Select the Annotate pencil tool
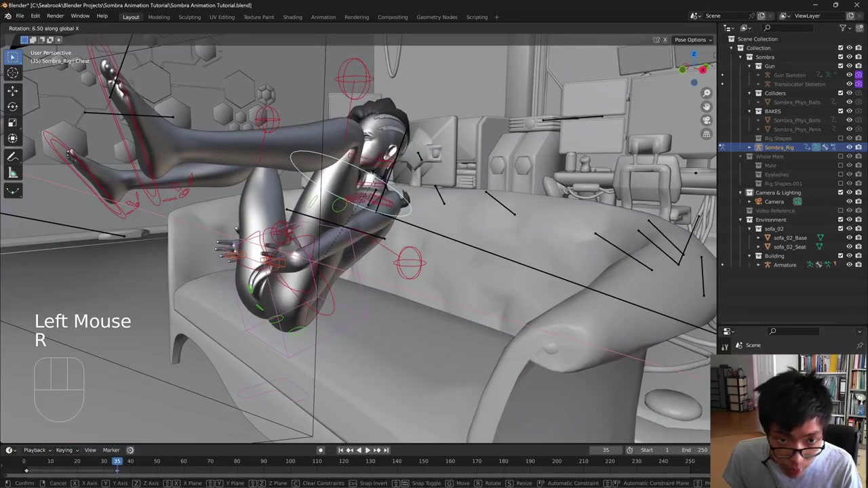The width and height of the screenshot is (868, 488). [12, 157]
